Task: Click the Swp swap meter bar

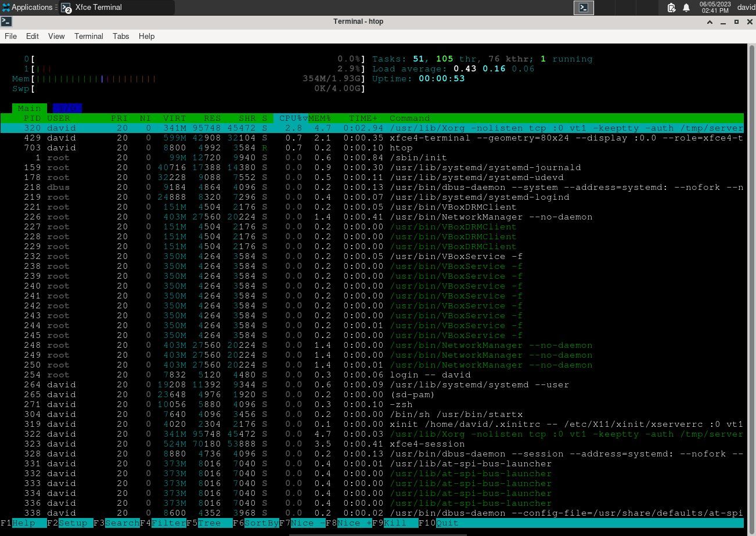Action: 189,88
